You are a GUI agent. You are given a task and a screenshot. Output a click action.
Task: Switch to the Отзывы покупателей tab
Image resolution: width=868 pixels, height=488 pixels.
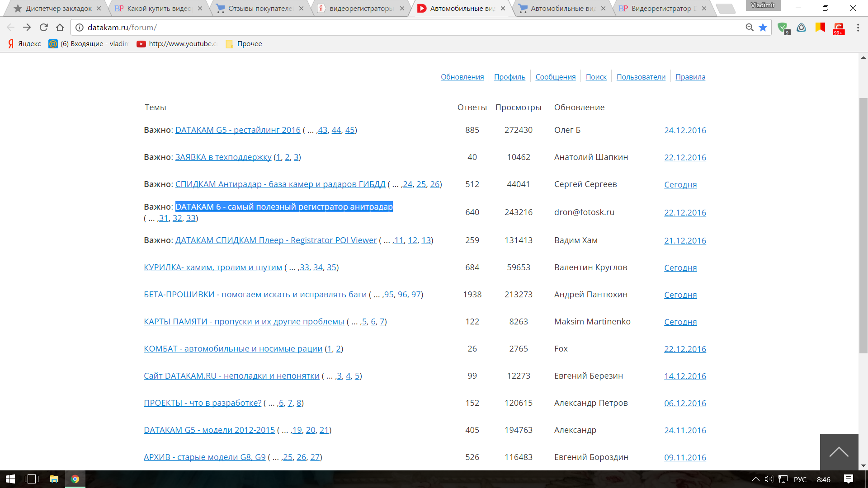(260, 8)
